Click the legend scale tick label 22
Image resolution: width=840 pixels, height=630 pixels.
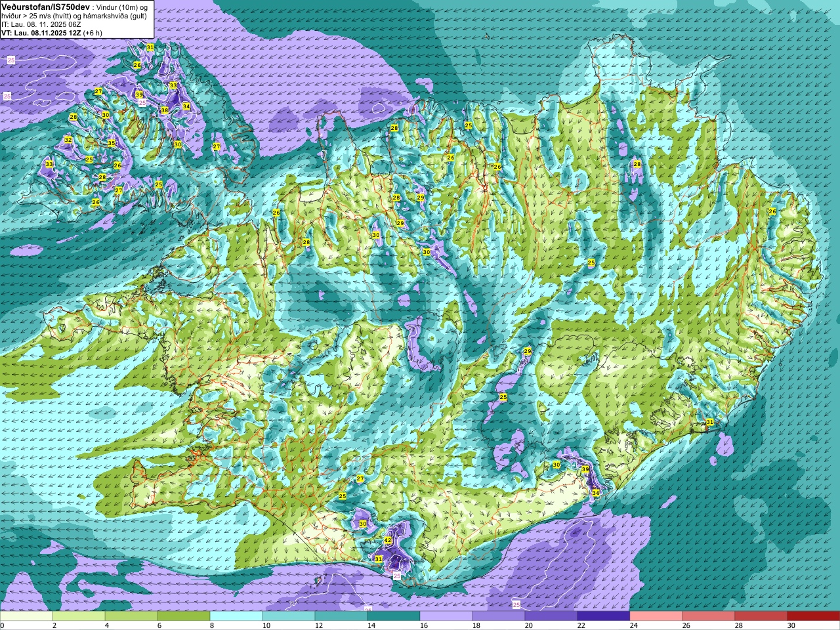click(581, 625)
